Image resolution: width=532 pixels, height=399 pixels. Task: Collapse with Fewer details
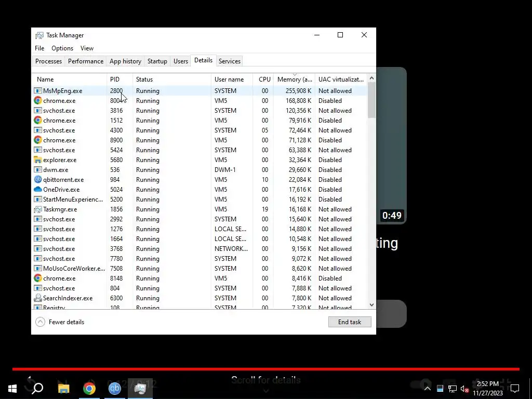[x=60, y=322]
